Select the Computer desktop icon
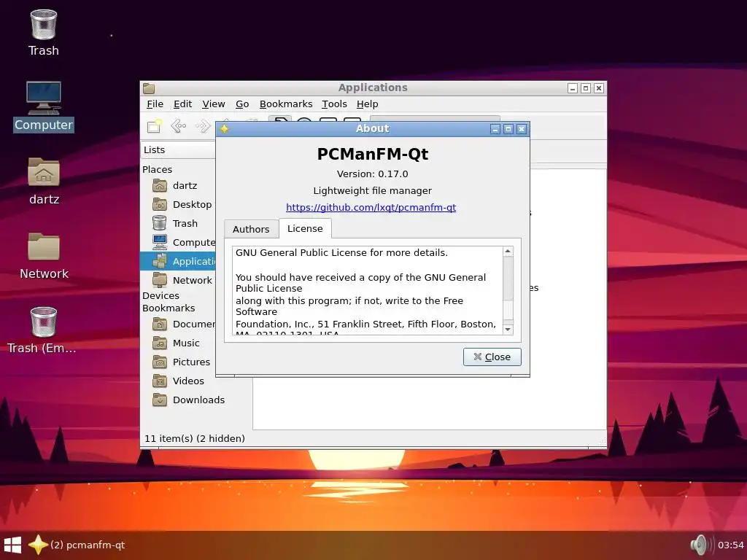This screenshot has height=560, width=747. [44, 106]
